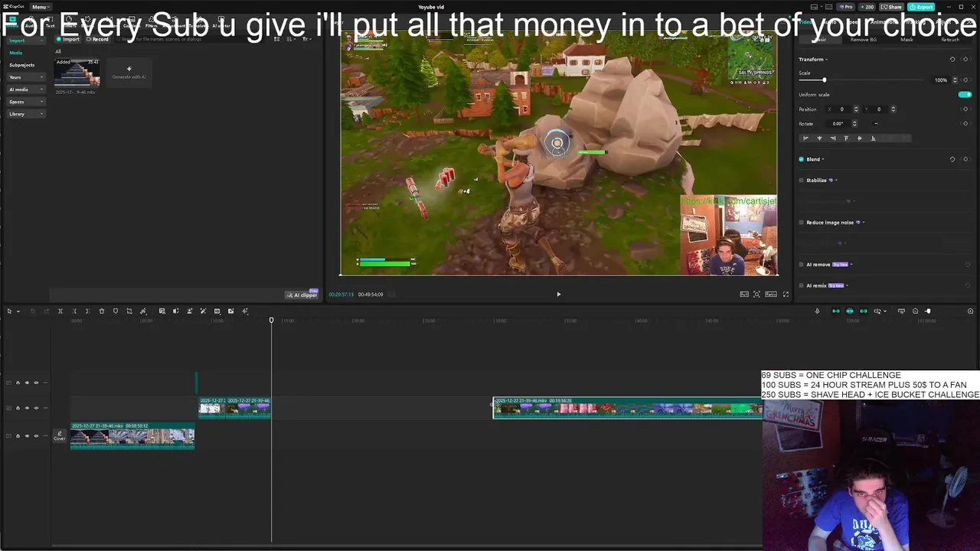This screenshot has height=551, width=980.
Task: Select Media in the left sidebar
Action: [16, 53]
